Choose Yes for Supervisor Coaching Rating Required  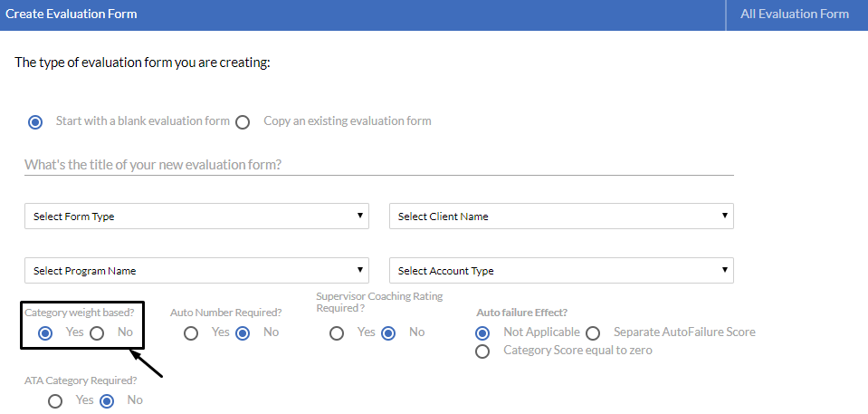337,333
